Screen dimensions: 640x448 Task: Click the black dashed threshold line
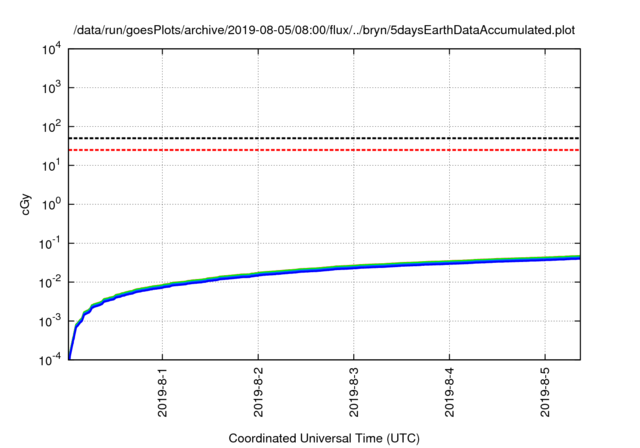pyautogui.click(x=324, y=138)
